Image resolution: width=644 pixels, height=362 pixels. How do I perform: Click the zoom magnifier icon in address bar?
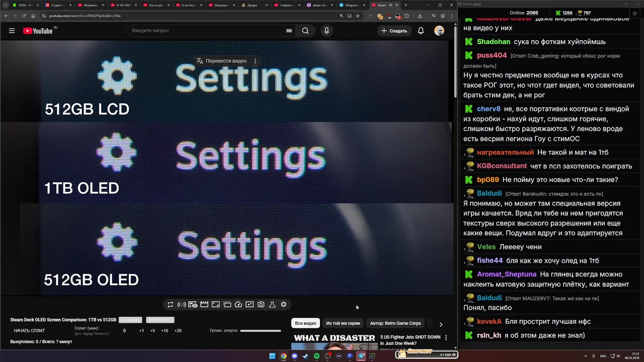coord(342,16)
